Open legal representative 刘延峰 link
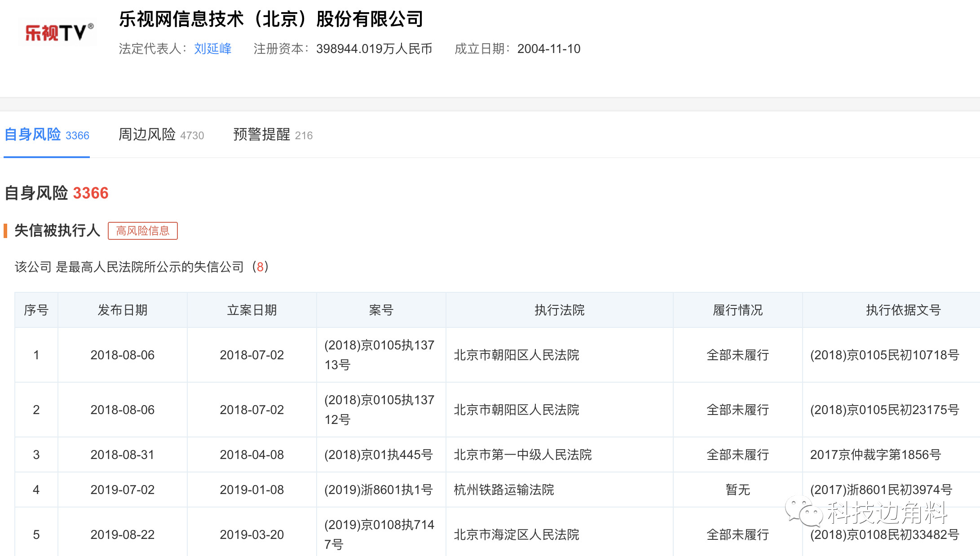 pos(213,49)
